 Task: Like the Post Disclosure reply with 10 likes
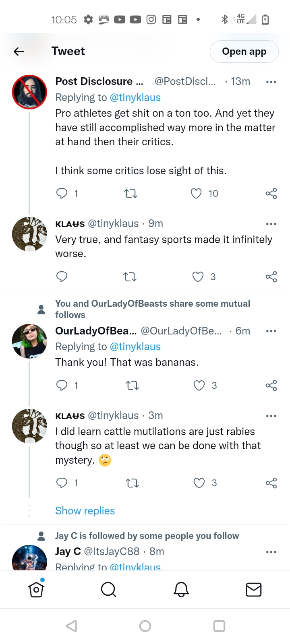click(196, 194)
